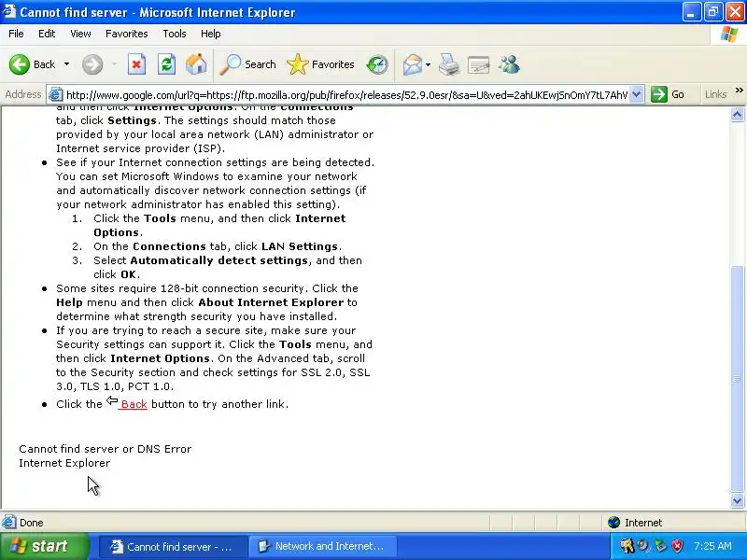Click the taskbar clock 7:25 AM
The image size is (747, 560).
(712, 546)
